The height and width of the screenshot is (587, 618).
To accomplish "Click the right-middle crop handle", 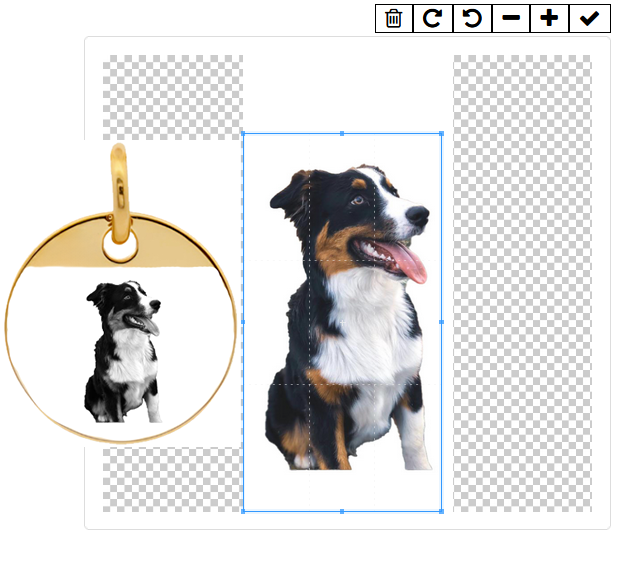I will (x=441, y=322).
